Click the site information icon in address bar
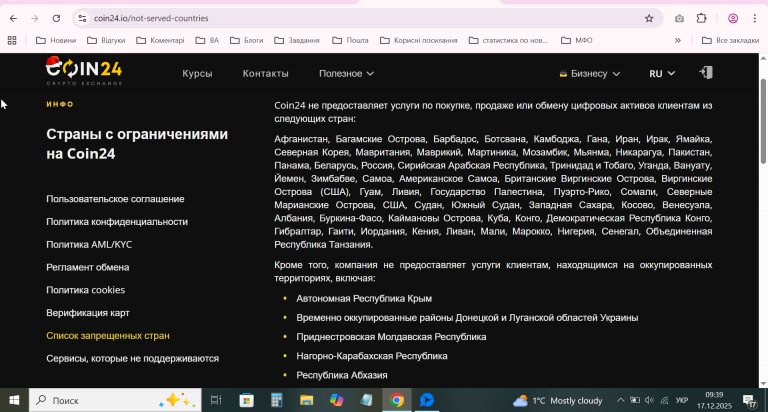This screenshot has height=412, width=768. (x=82, y=18)
